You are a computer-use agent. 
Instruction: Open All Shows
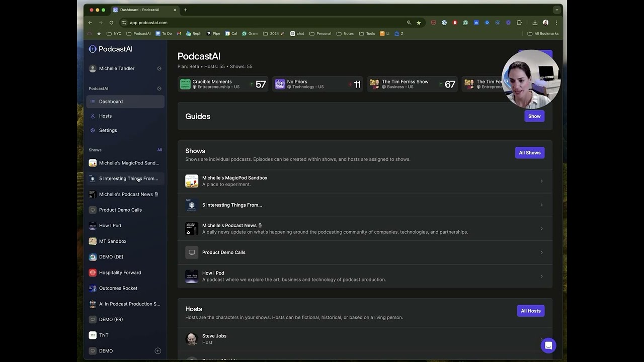pyautogui.click(x=529, y=152)
